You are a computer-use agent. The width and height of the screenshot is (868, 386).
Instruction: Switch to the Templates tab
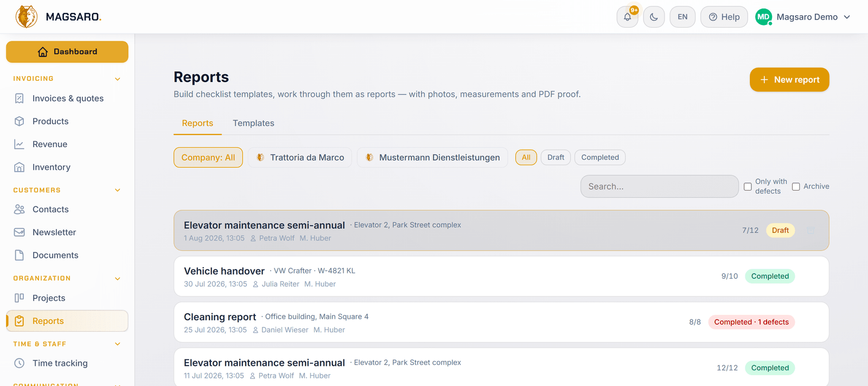tap(253, 123)
